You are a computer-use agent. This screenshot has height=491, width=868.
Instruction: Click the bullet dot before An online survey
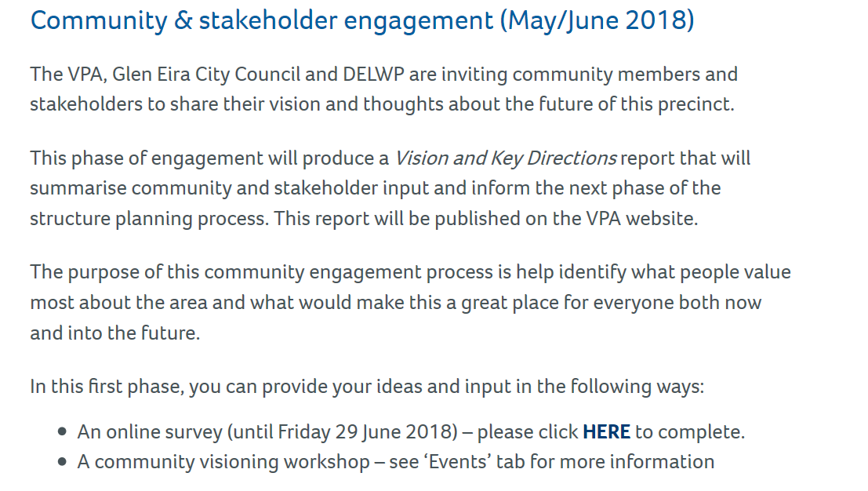[x=63, y=432]
